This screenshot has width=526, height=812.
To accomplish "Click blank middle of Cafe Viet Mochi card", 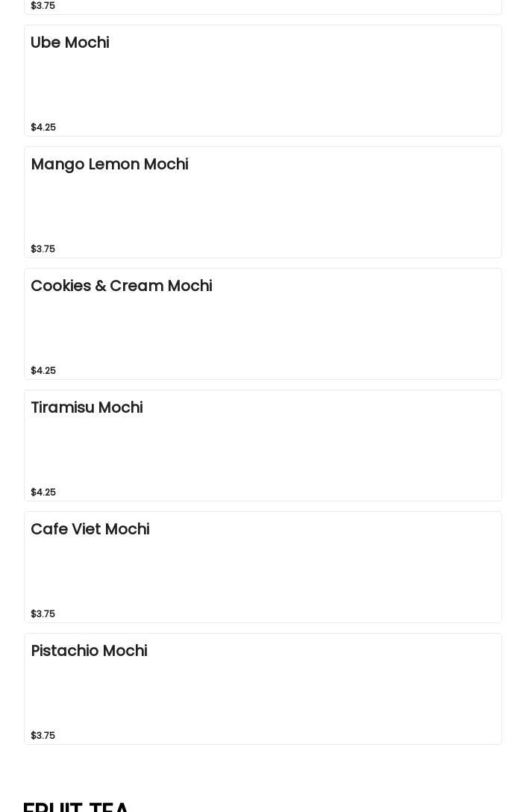I will tap(263, 571).
